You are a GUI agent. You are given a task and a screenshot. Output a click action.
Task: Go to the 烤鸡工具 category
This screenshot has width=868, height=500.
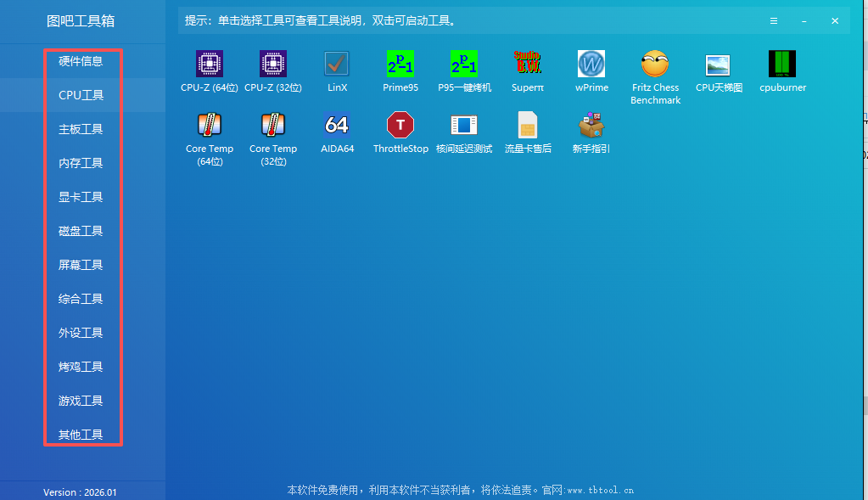pyautogui.click(x=81, y=367)
